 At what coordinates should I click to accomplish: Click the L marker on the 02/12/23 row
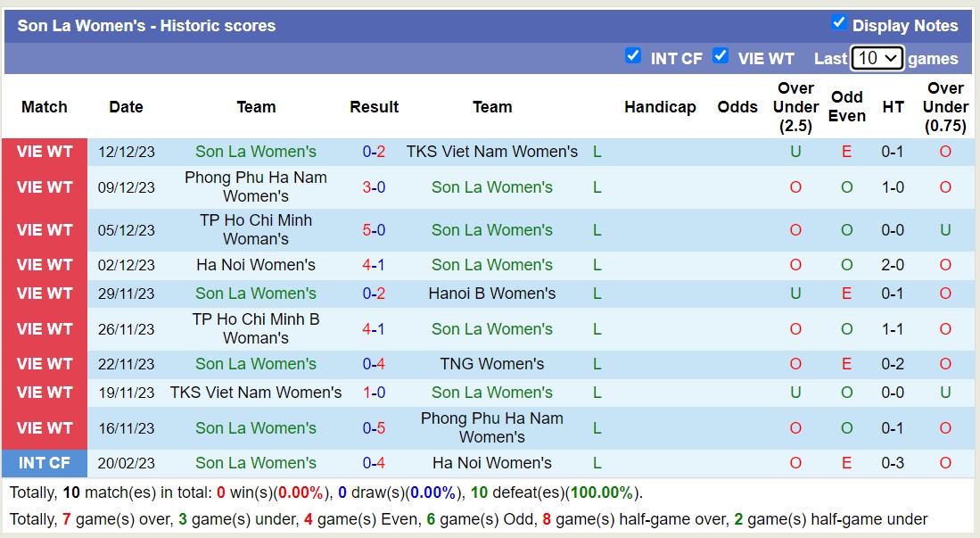click(596, 265)
